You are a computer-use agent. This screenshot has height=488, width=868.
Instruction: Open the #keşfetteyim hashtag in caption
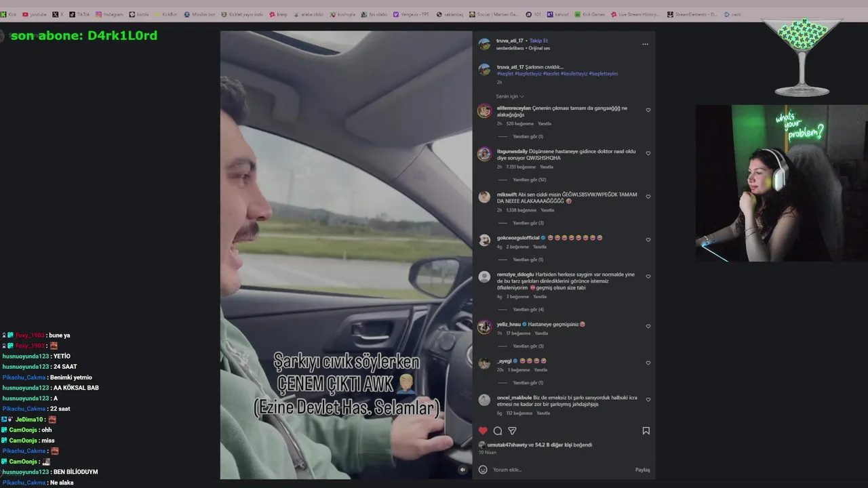coord(603,73)
